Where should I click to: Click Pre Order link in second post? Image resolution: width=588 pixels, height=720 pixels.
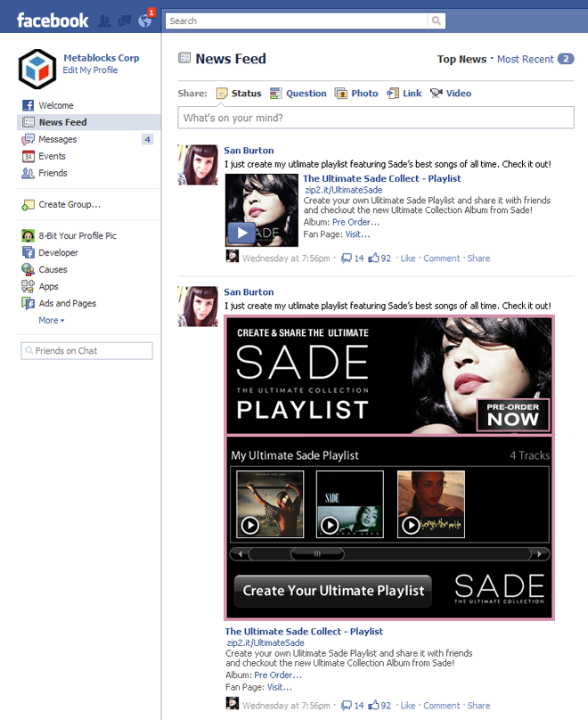tap(278, 675)
